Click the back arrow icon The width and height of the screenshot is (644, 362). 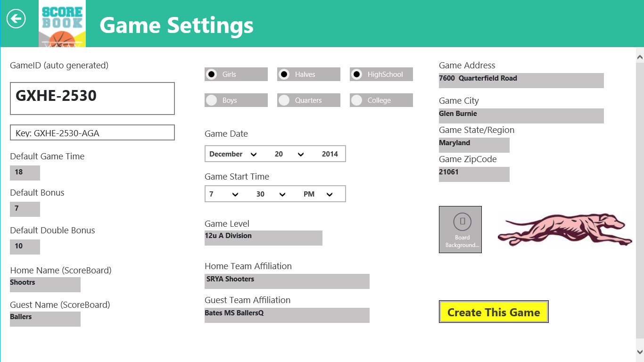point(17,19)
